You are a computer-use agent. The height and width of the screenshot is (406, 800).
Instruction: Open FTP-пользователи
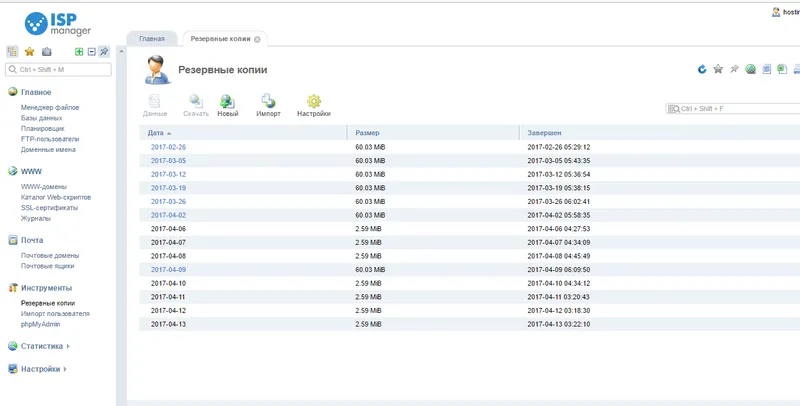coord(50,139)
